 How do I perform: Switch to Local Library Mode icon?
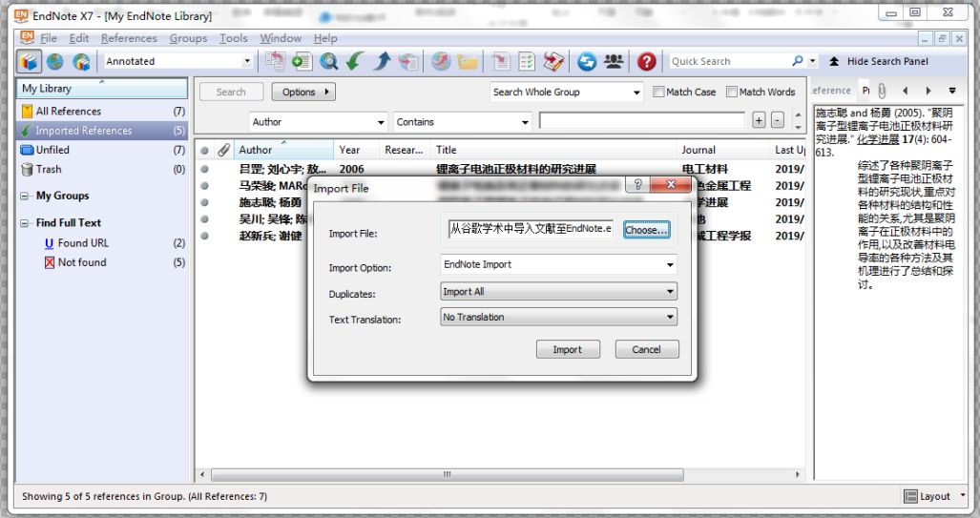pyautogui.click(x=29, y=61)
